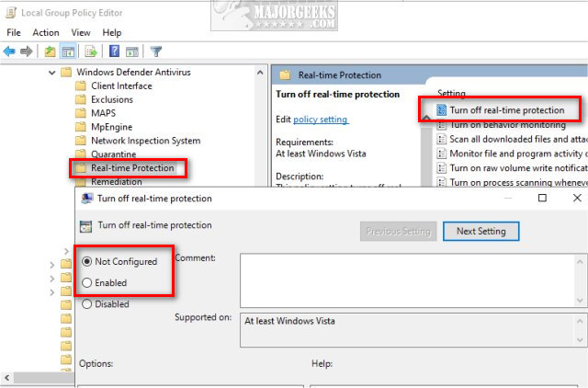588x388 pixels.
Task: Select Turn on raw volume write notifications
Action: (518, 167)
